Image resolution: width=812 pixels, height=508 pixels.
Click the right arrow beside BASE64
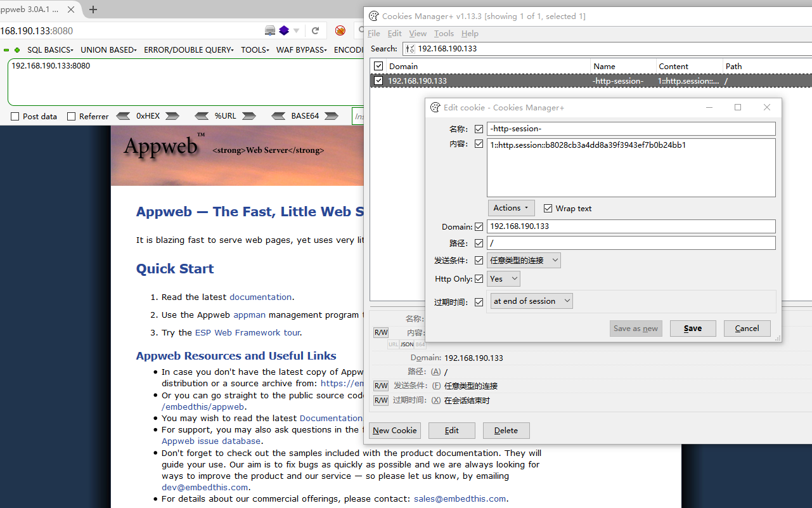click(331, 116)
